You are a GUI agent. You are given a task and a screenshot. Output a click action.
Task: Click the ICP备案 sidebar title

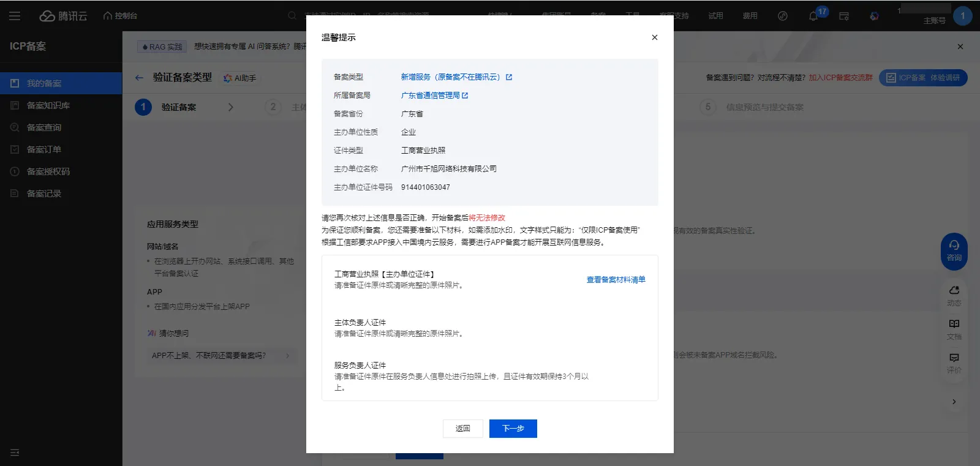pyautogui.click(x=28, y=47)
